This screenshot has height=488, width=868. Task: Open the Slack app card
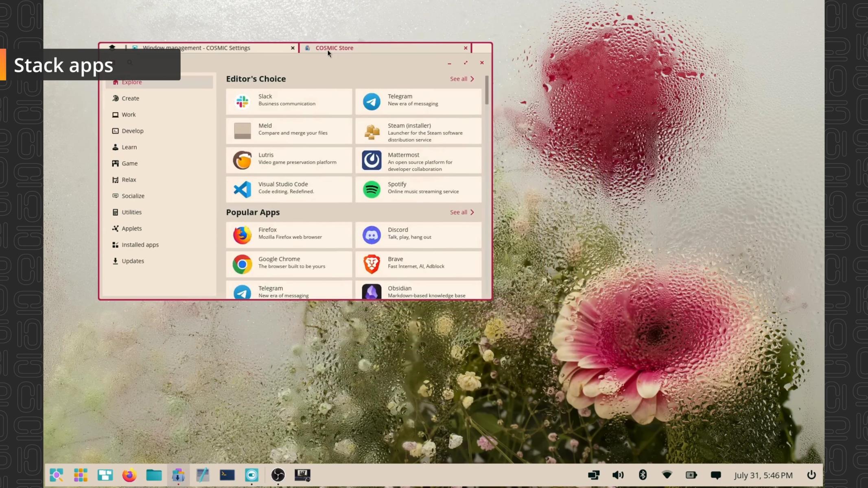pyautogui.click(x=289, y=101)
